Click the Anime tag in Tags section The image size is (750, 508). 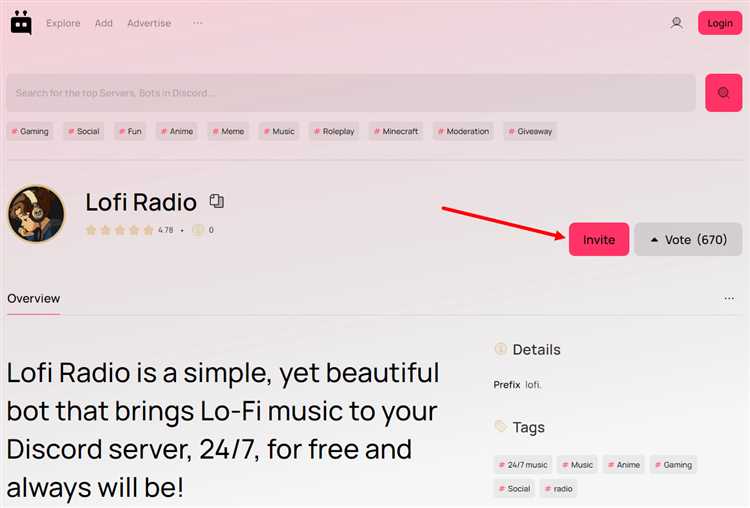624,464
